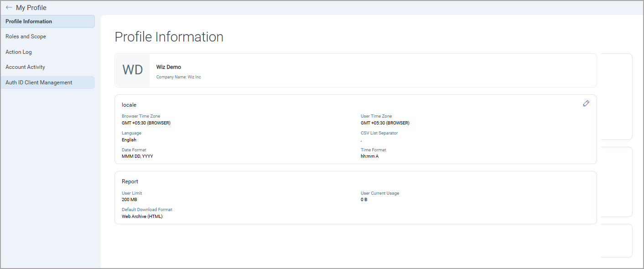The image size is (644, 269).
Task: Click the Company Name: Wiz Inc text
Action: click(178, 77)
